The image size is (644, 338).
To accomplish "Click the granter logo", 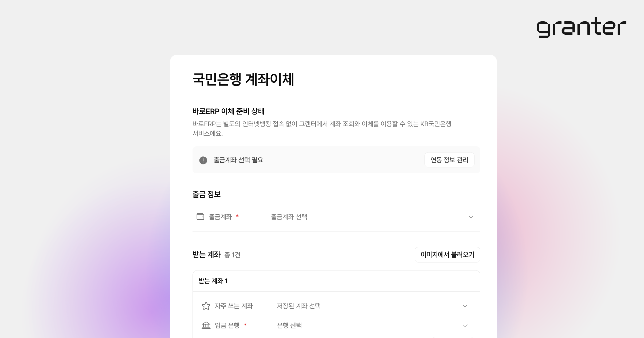I will click(x=581, y=27).
